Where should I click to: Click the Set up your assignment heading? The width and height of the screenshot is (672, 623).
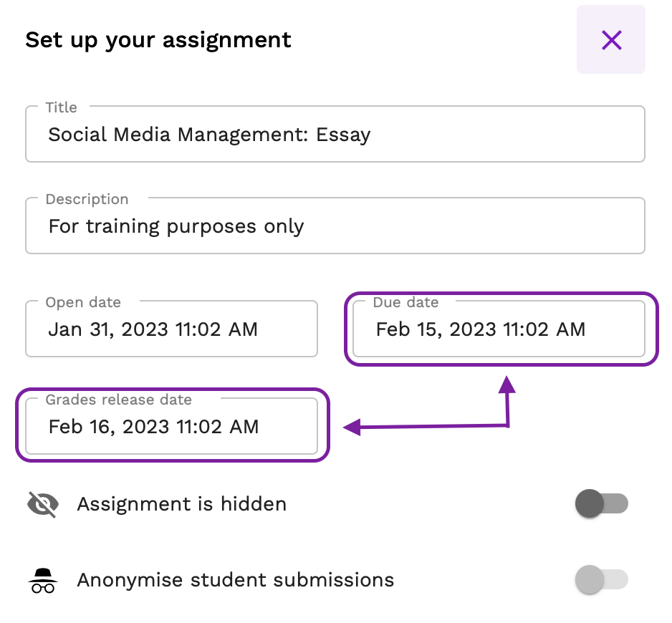[158, 41]
